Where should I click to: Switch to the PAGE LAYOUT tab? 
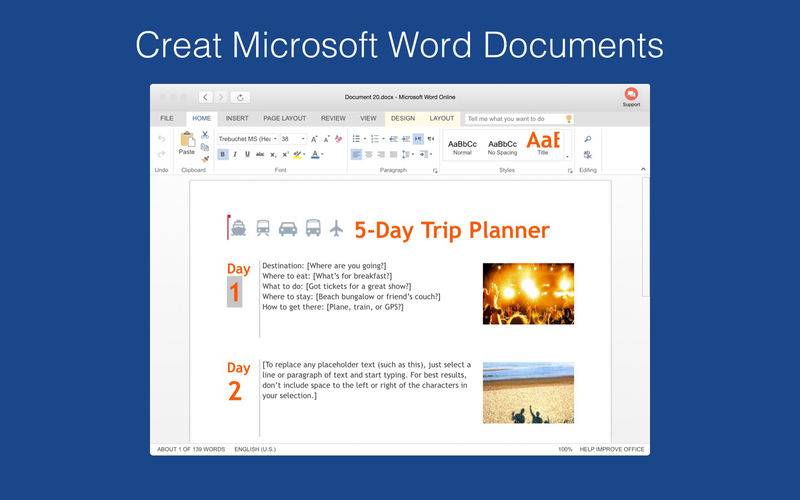pyautogui.click(x=285, y=118)
